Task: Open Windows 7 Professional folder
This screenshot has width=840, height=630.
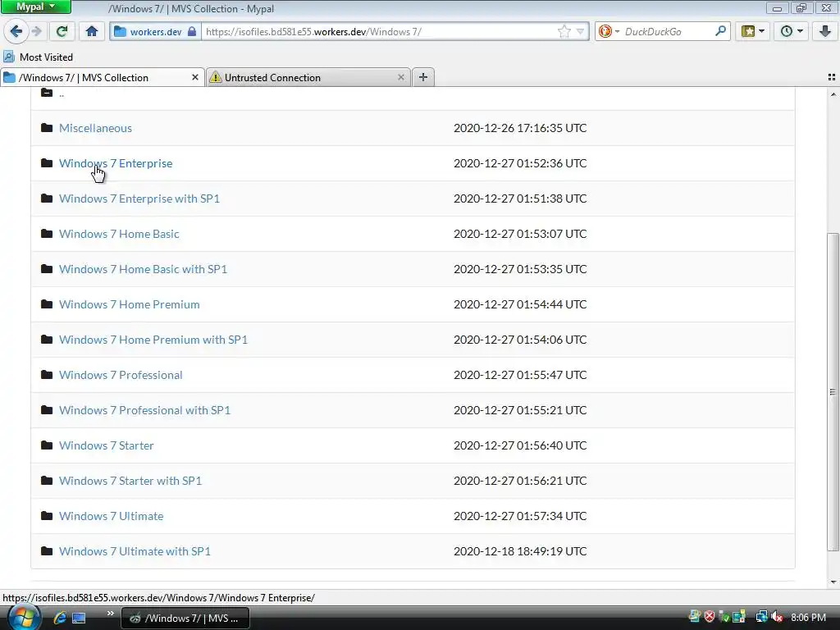Action: point(121,375)
